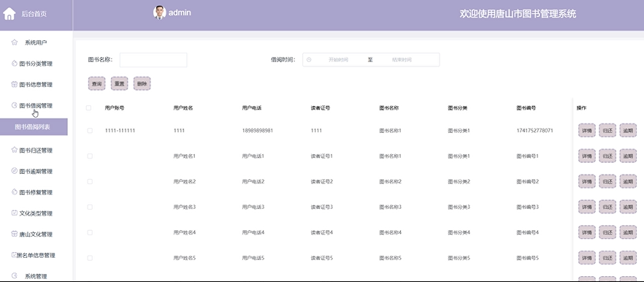Image resolution: width=644 pixels, height=282 pixels.
Task: Click 归还 for the 1111-111111 row
Action: 607,130
